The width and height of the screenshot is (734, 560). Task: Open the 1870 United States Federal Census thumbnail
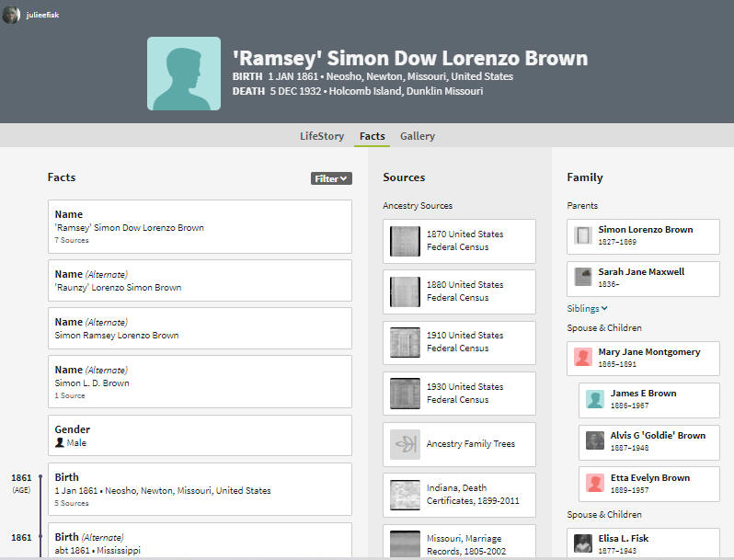(x=405, y=241)
